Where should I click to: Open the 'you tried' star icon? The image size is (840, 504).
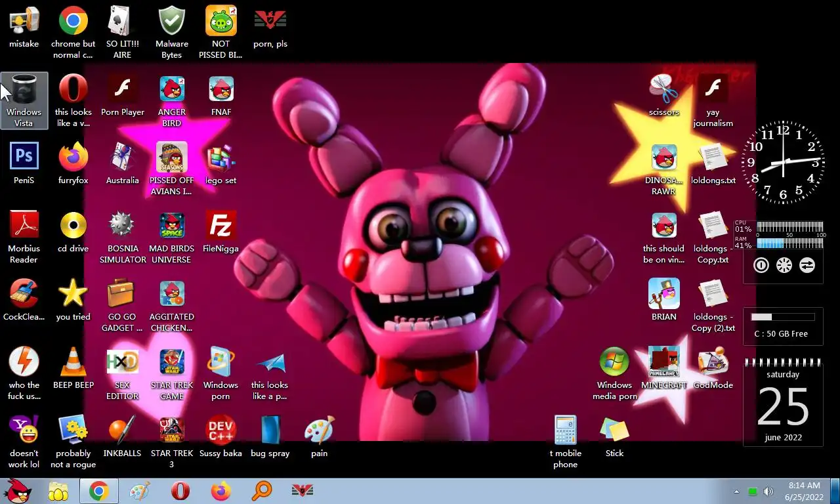73,299
